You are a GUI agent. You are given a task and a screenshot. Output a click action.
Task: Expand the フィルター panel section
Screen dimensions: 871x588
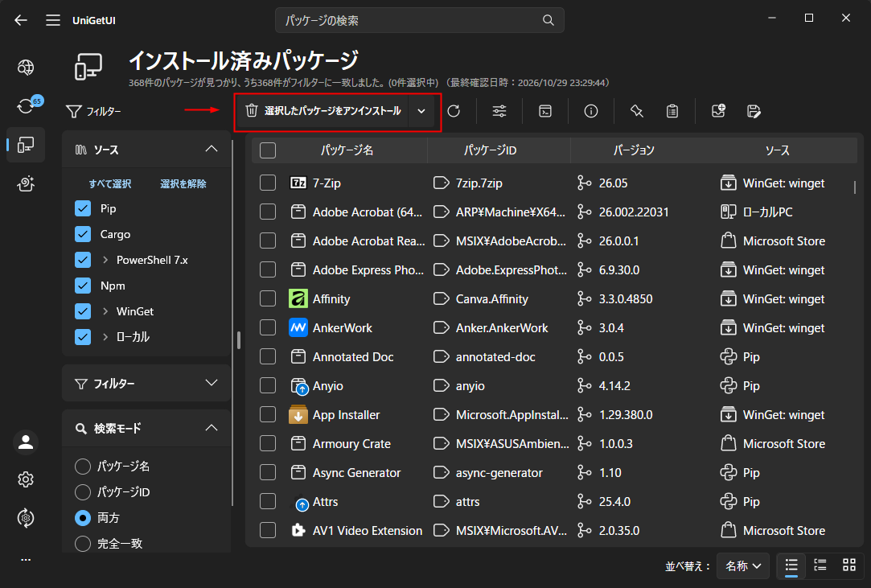point(146,384)
